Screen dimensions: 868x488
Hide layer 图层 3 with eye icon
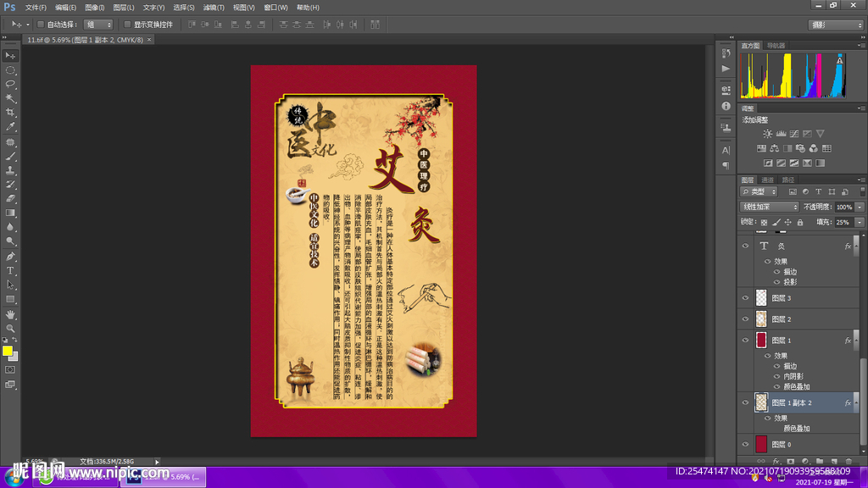[745, 298]
